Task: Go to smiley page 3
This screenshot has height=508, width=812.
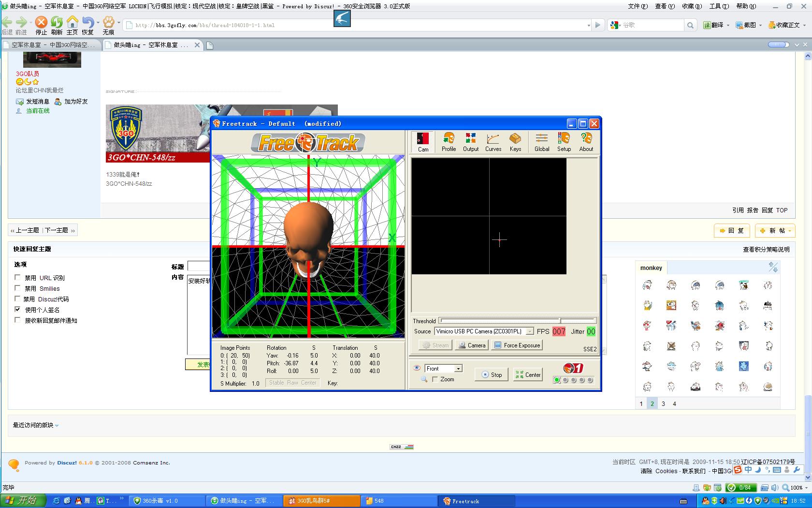Action: pyautogui.click(x=663, y=403)
